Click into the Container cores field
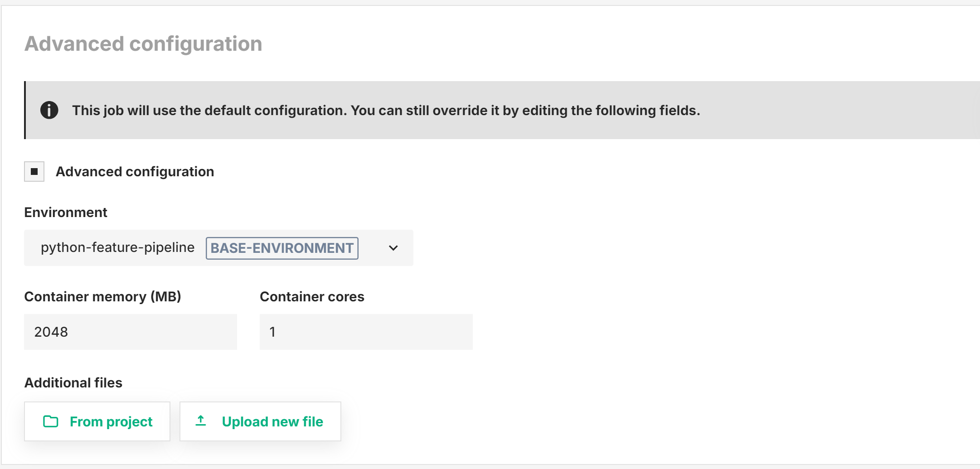The image size is (980, 469). click(x=366, y=332)
